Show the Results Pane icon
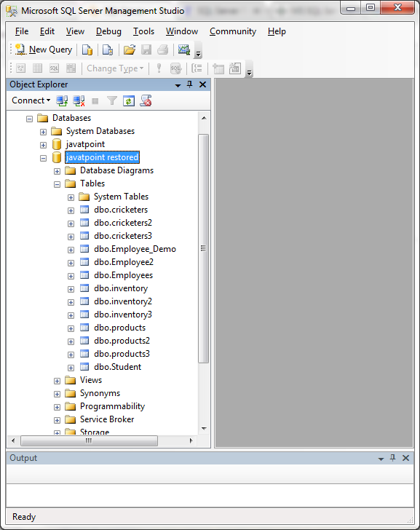 click(x=71, y=68)
